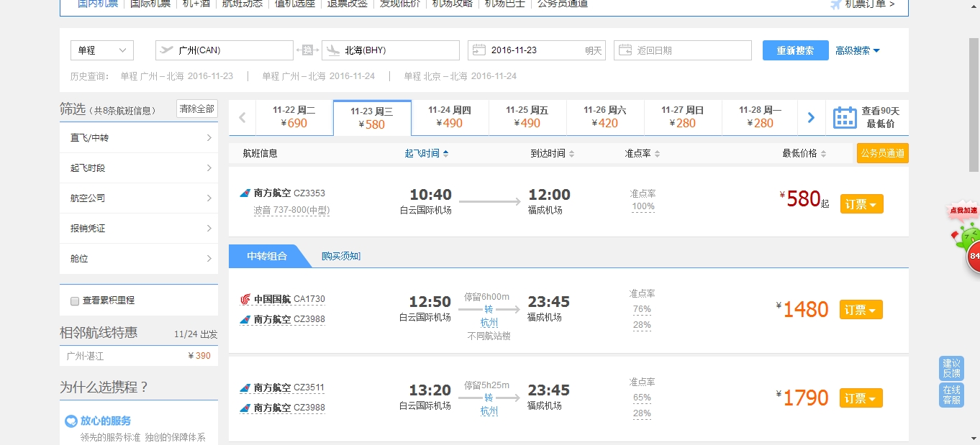Show later dates with right arrow
The height and width of the screenshot is (445, 980).
811,118
